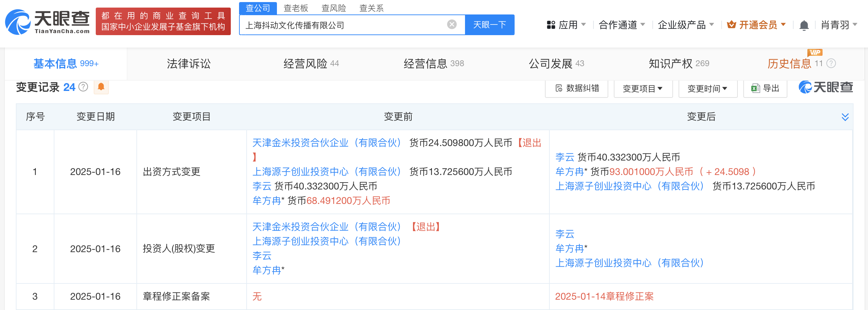The width and height of the screenshot is (868, 310).
Task: View notifications via the bell icon
Action: click(804, 25)
